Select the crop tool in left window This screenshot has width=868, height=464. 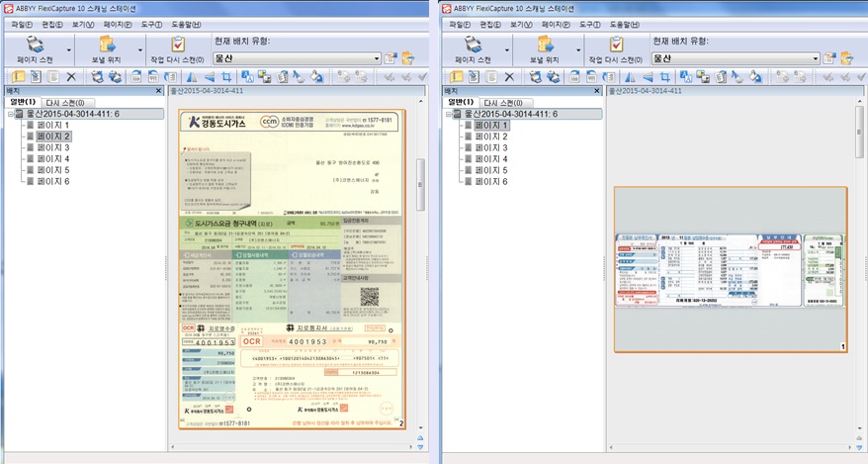[226, 77]
